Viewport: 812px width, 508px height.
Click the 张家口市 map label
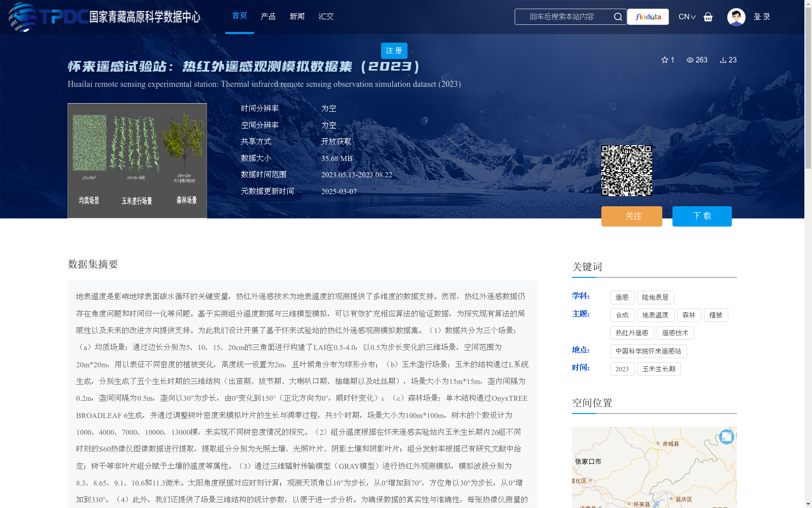click(x=588, y=462)
